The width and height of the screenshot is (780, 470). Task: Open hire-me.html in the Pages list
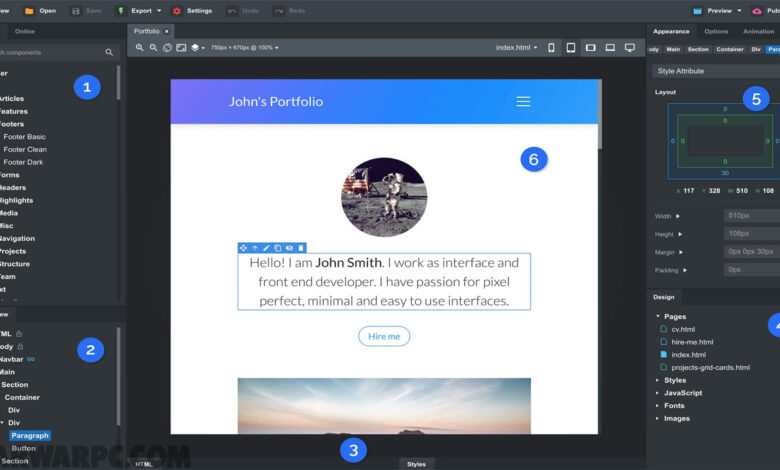coord(692,342)
